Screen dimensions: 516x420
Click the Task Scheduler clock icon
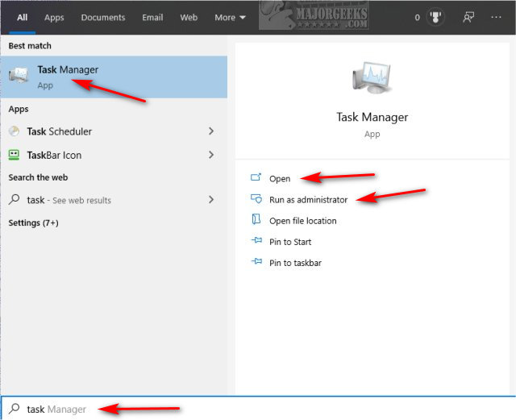pyautogui.click(x=14, y=131)
